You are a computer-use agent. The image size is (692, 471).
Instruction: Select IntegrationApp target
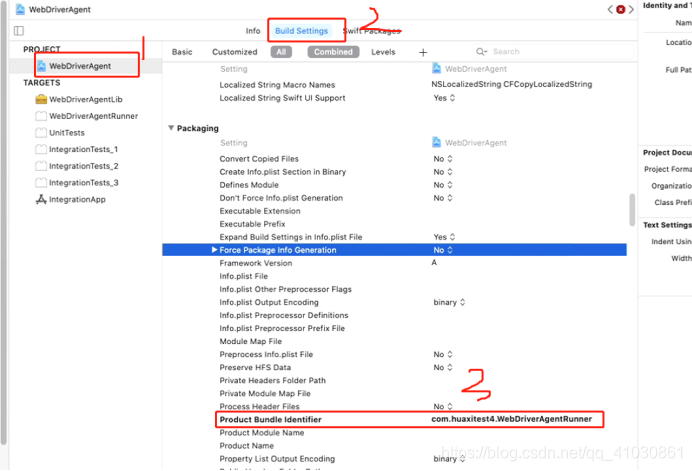(77, 200)
